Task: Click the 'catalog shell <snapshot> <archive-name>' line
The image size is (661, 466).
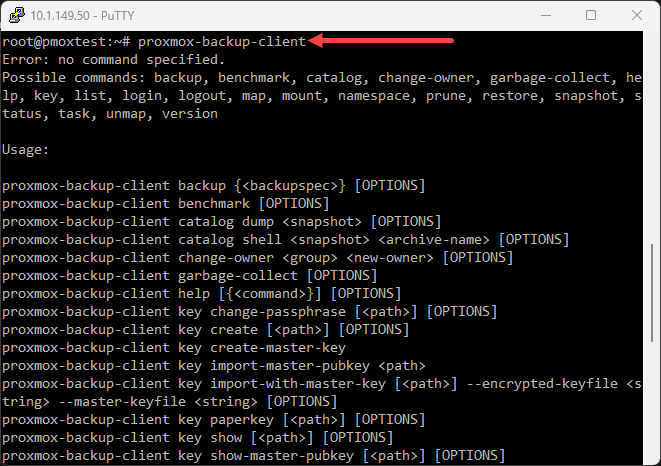Action: (x=285, y=240)
